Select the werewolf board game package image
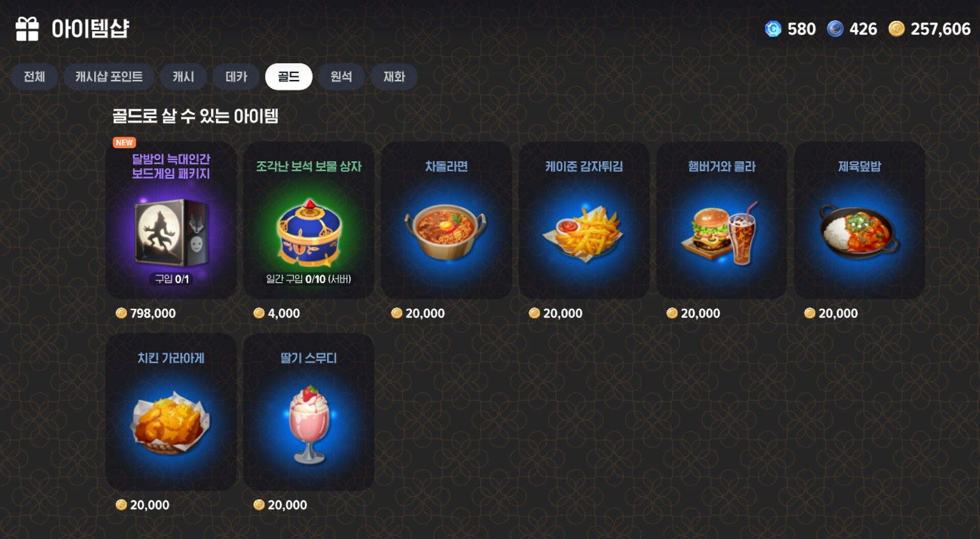This screenshot has width=980, height=539. tap(171, 232)
